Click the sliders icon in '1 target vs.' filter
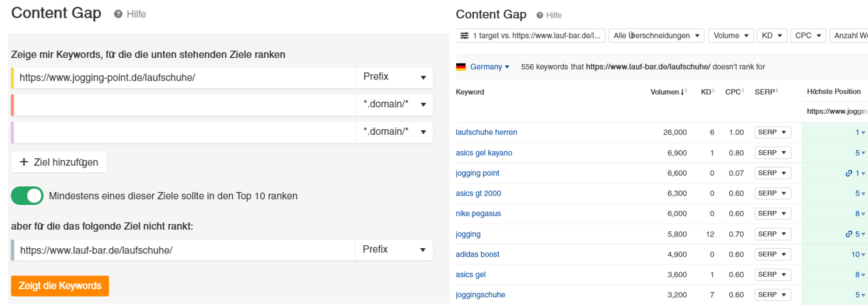This screenshot has width=868, height=306. coord(464,36)
